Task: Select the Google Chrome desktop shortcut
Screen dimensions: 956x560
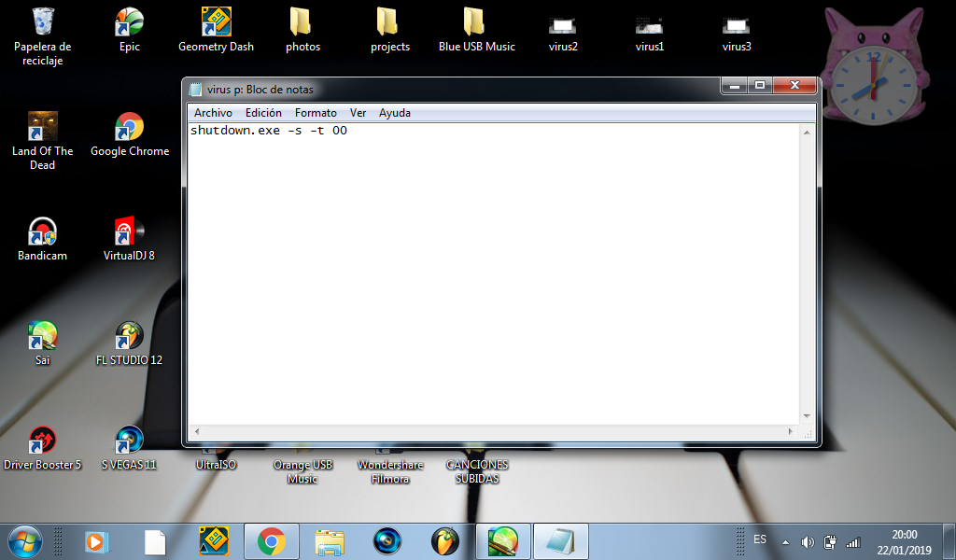Action: (x=129, y=134)
